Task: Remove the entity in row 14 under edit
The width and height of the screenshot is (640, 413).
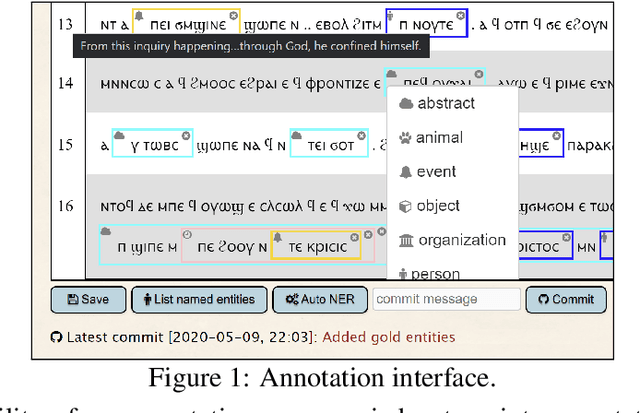Action: pos(478,74)
